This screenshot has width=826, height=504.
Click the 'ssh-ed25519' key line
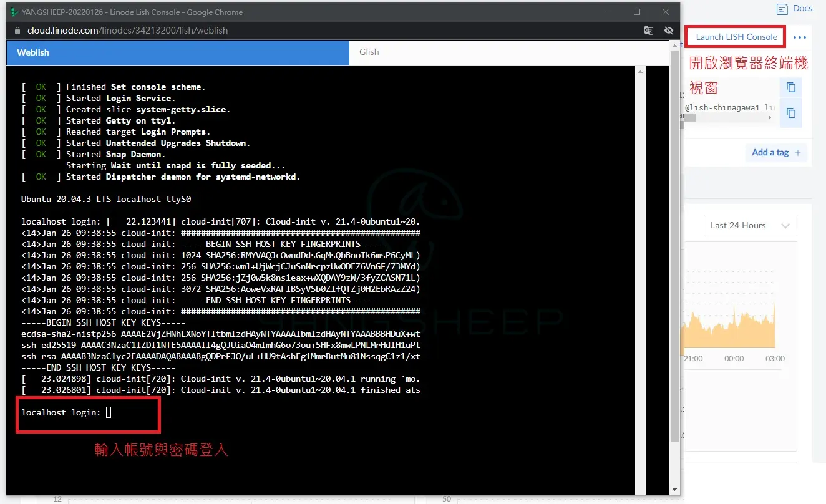point(221,345)
